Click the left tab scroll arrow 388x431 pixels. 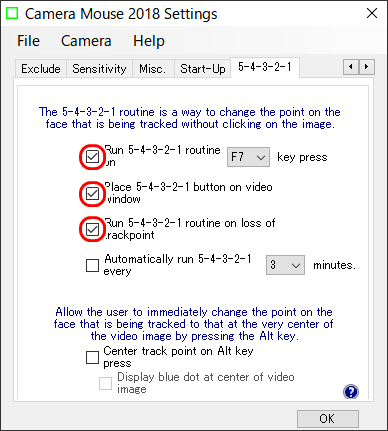(x=351, y=67)
